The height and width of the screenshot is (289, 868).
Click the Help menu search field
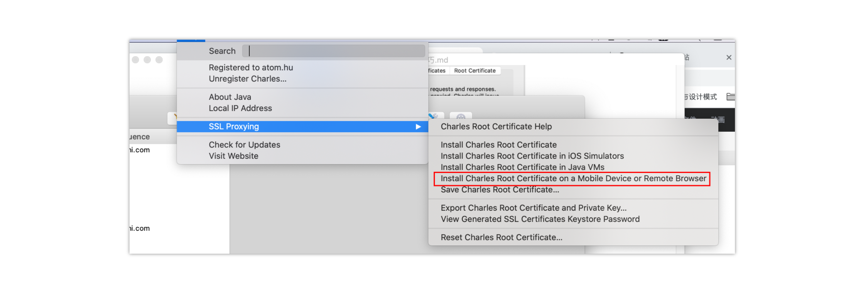334,51
